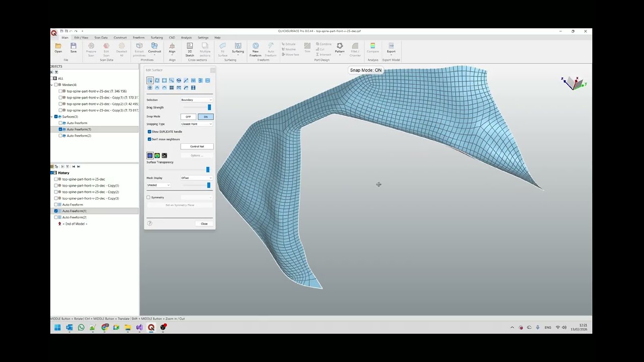Image resolution: width=644 pixels, height=362 pixels.
Task: Click the History go-to-start icon
Action: tap(73, 166)
